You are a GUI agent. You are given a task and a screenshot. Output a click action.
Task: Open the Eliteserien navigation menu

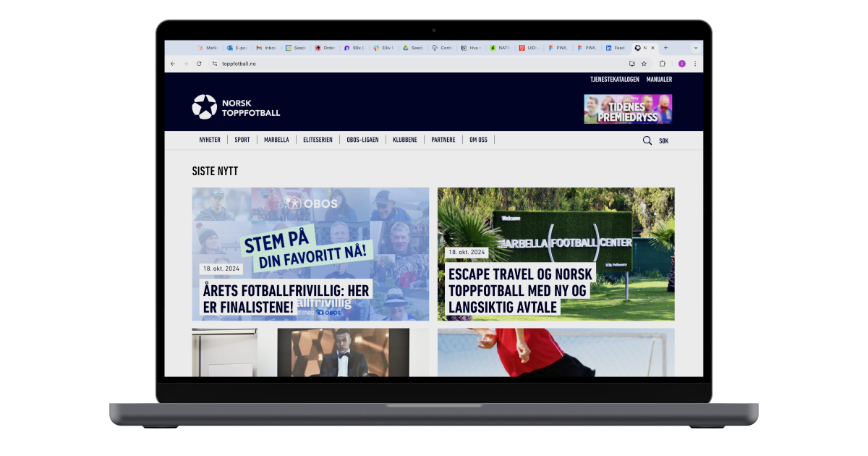(x=318, y=140)
